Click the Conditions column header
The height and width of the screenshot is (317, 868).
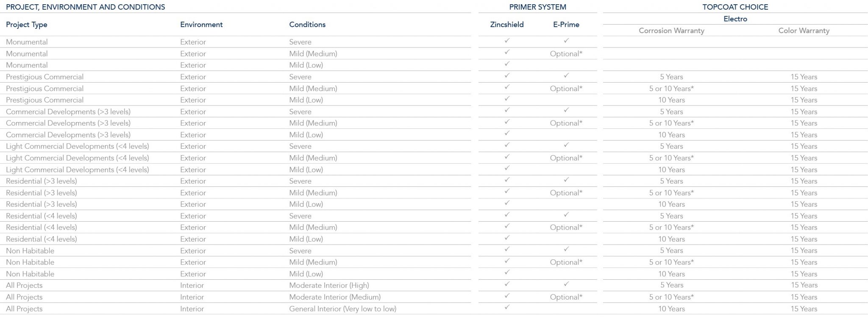pos(307,25)
